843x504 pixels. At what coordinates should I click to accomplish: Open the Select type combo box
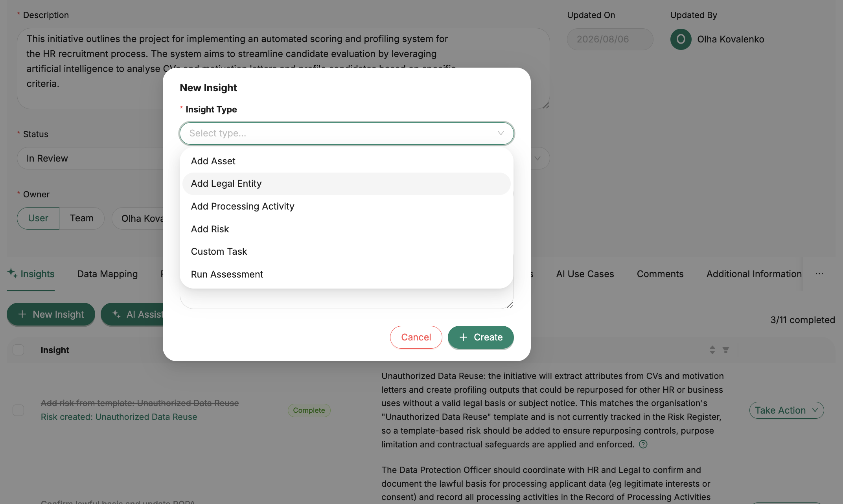pos(347,133)
